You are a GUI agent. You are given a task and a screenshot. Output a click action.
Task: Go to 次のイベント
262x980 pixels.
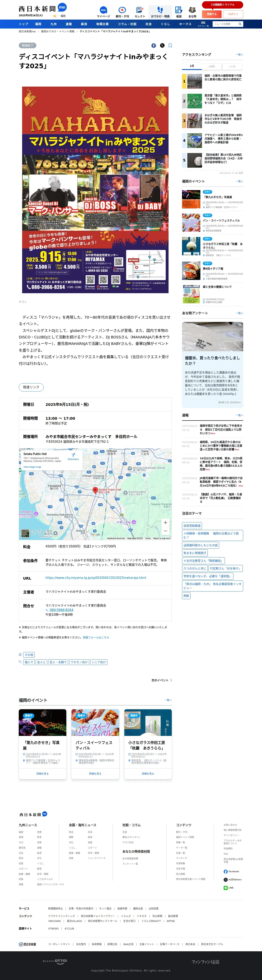(161, 680)
